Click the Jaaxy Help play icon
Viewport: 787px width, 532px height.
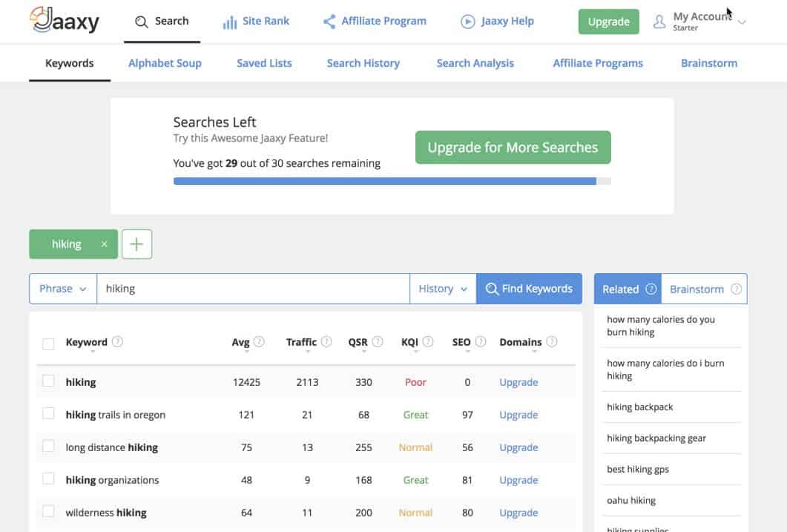(468, 22)
